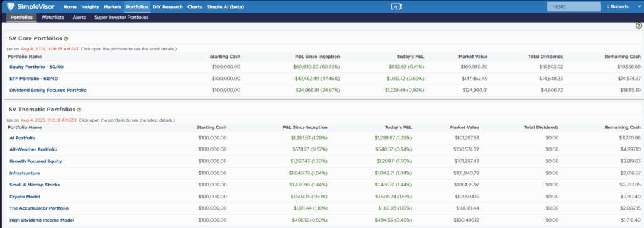The width and height of the screenshot is (644, 228).
Task: Open the Markets menu
Action: click(x=113, y=7)
